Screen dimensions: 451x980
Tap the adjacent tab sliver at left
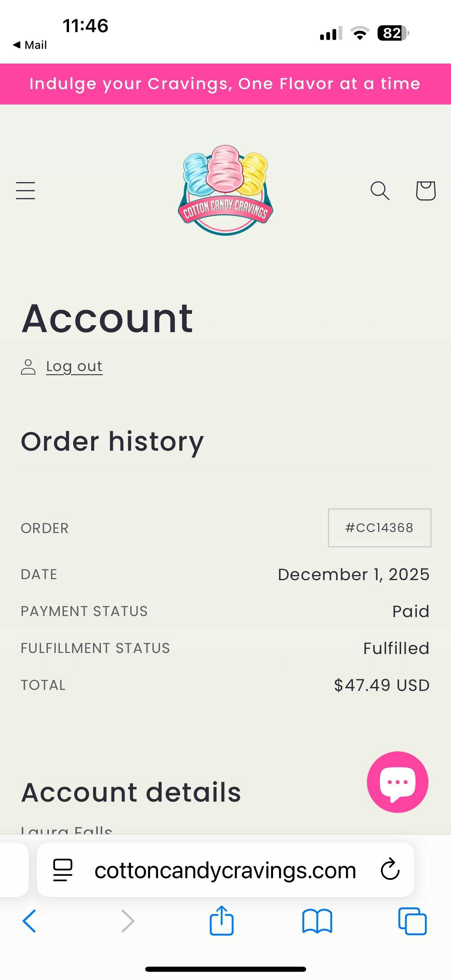tap(13, 870)
